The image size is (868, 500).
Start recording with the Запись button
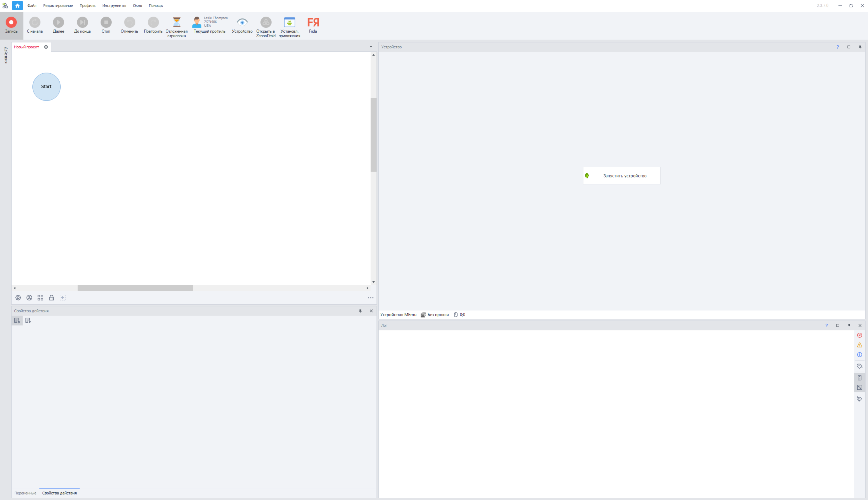11,25
